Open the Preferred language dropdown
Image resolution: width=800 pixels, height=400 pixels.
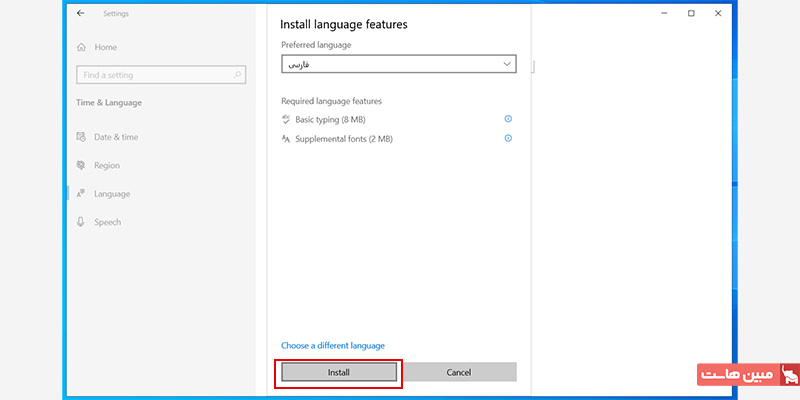[x=398, y=64]
